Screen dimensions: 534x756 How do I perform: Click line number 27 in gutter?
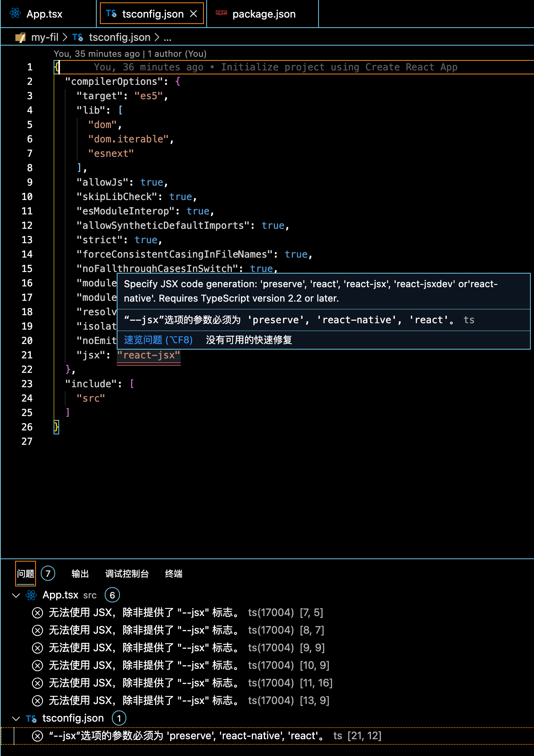point(27,441)
